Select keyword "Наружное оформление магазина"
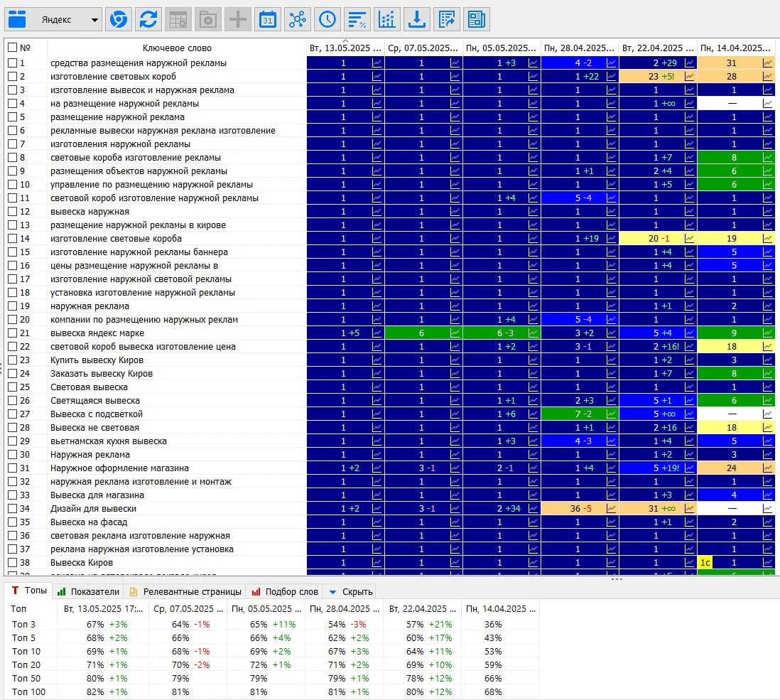 pyautogui.click(x=119, y=468)
